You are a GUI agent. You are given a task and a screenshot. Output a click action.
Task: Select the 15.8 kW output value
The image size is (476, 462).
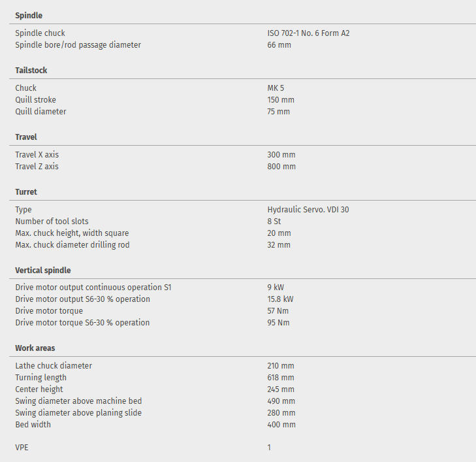pyautogui.click(x=280, y=299)
